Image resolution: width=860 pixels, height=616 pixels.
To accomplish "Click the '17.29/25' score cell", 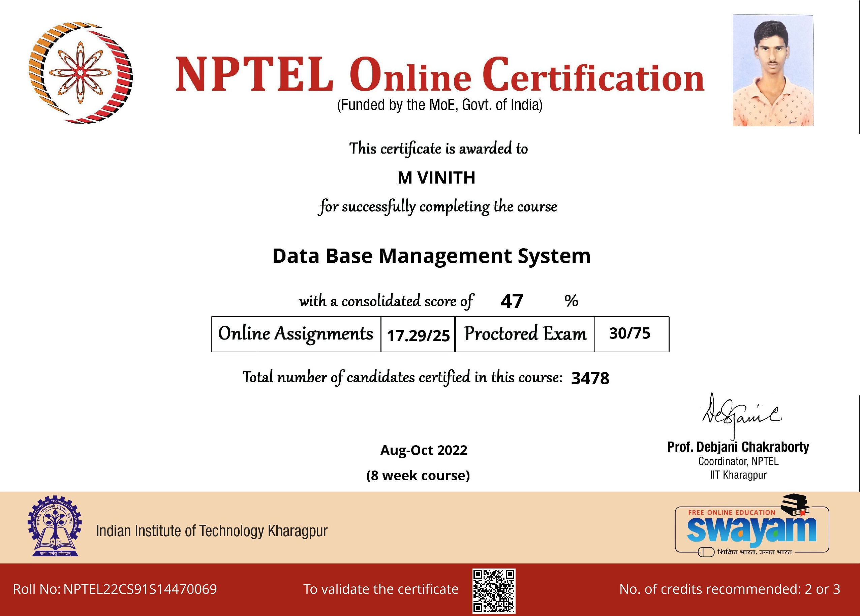I will point(418,335).
